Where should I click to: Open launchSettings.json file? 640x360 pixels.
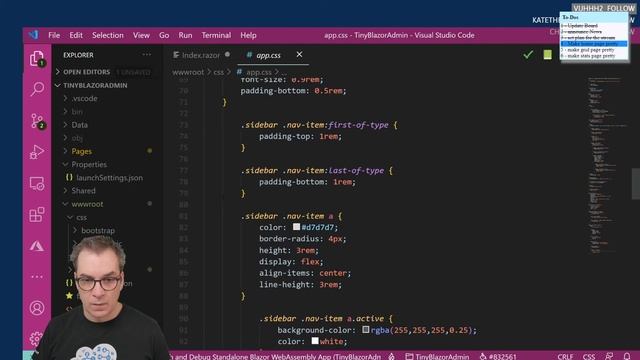(109, 178)
